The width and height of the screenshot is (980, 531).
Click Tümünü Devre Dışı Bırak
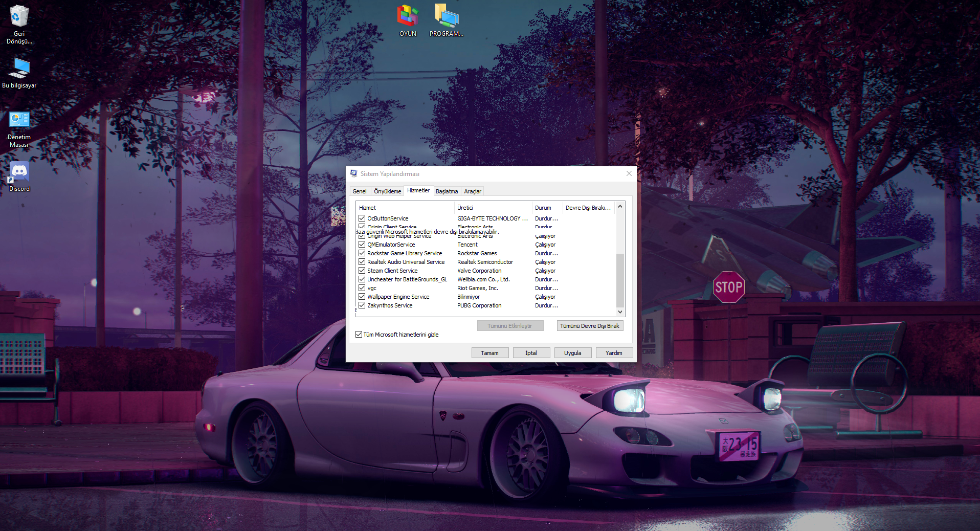pos(589,325)
